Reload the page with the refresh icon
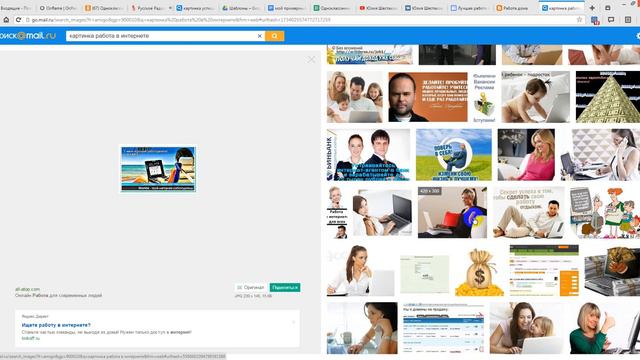640x360 pixels. coord(18,20)
